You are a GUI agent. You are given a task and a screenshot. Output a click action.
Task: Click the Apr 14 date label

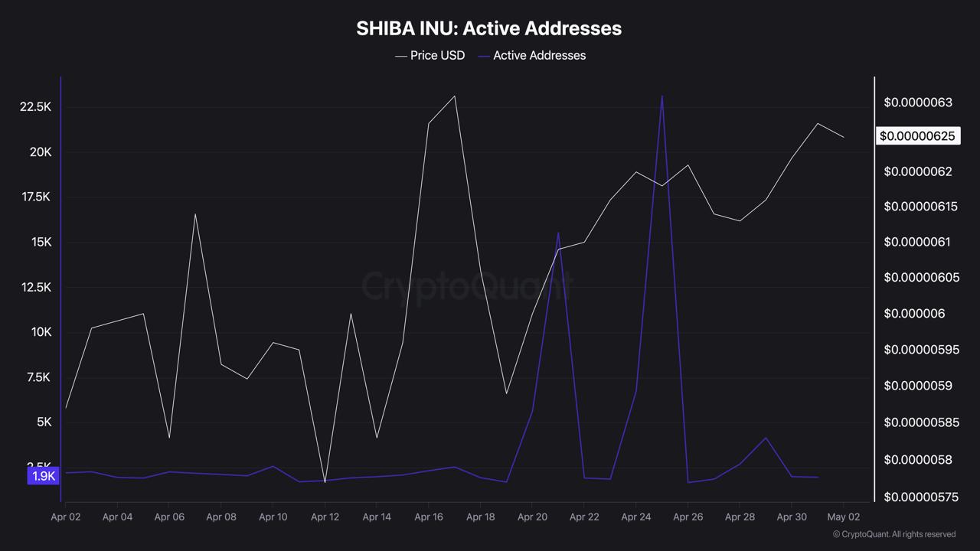pyautogui.click(x=377, y=517)
